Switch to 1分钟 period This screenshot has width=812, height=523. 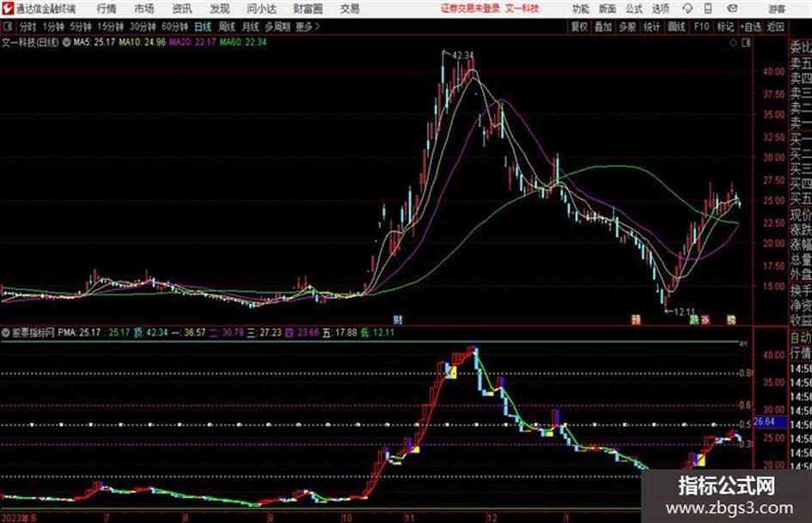coord(53,27)
